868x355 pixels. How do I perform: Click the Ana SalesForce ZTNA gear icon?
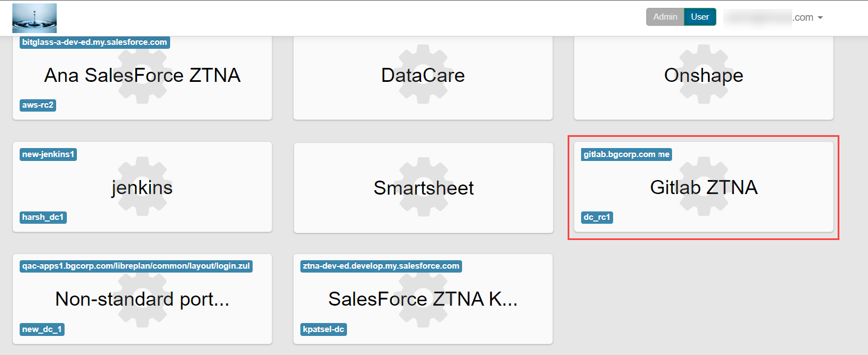coord(142,73)
